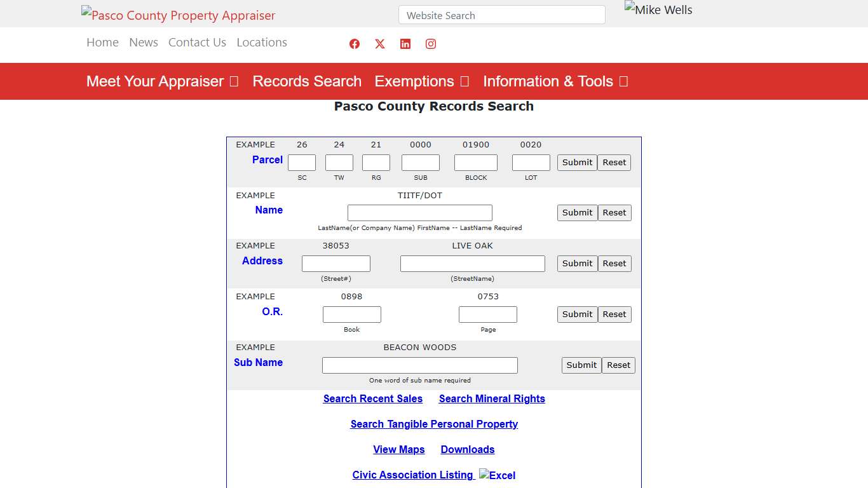Go to the Locations menu item

coord(262,42)
